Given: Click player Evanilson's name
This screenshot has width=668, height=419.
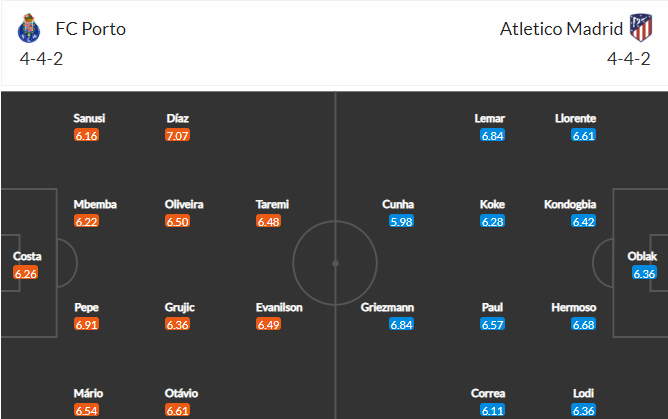Looking at the screenshot, I should (279, 307).
